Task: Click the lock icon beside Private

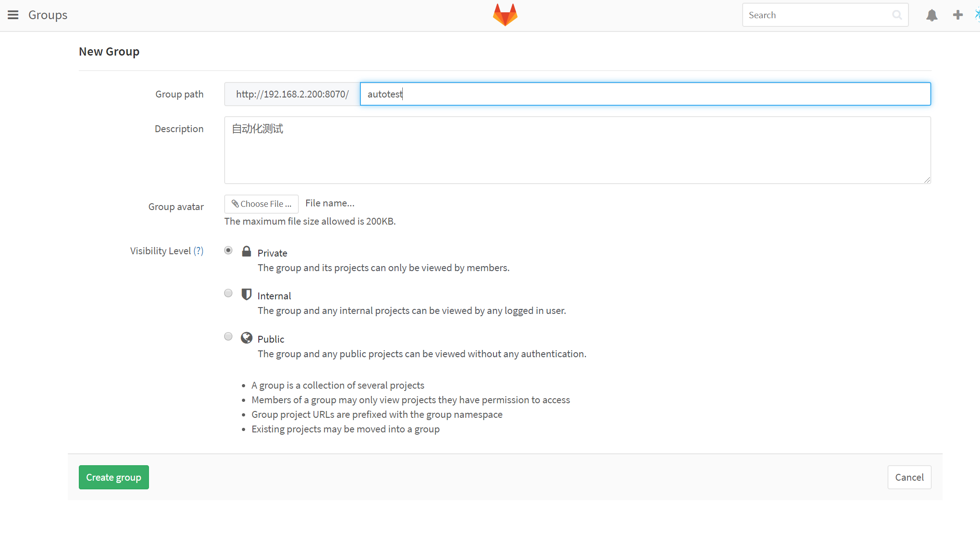Action: (x=246, y=251)
